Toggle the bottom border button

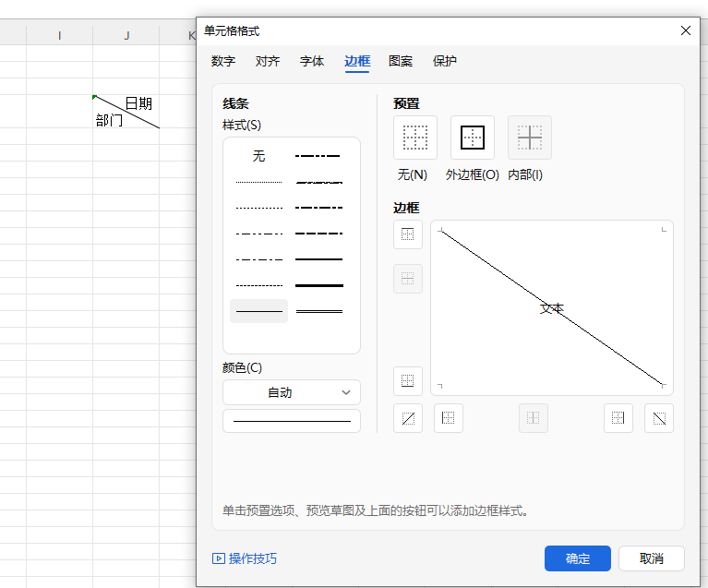point(408,380)
